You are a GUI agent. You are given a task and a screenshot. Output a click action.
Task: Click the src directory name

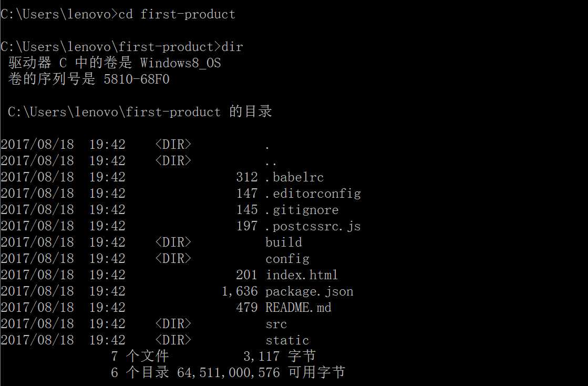pyautogui.click(x=276, y=324)
